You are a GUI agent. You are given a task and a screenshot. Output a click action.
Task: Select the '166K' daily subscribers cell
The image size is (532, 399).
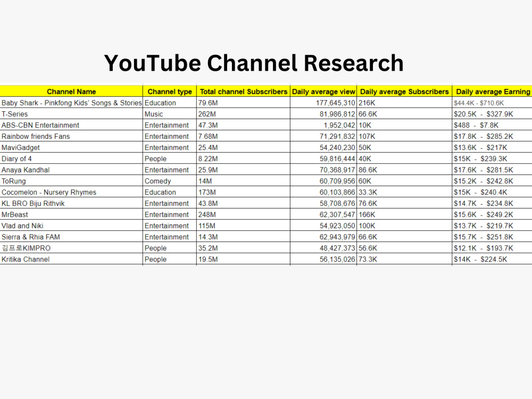404,215
